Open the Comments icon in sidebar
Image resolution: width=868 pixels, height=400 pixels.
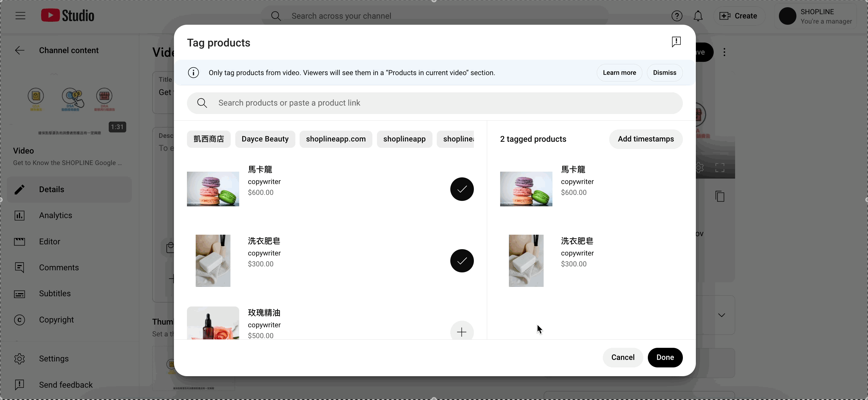[20, 268]
